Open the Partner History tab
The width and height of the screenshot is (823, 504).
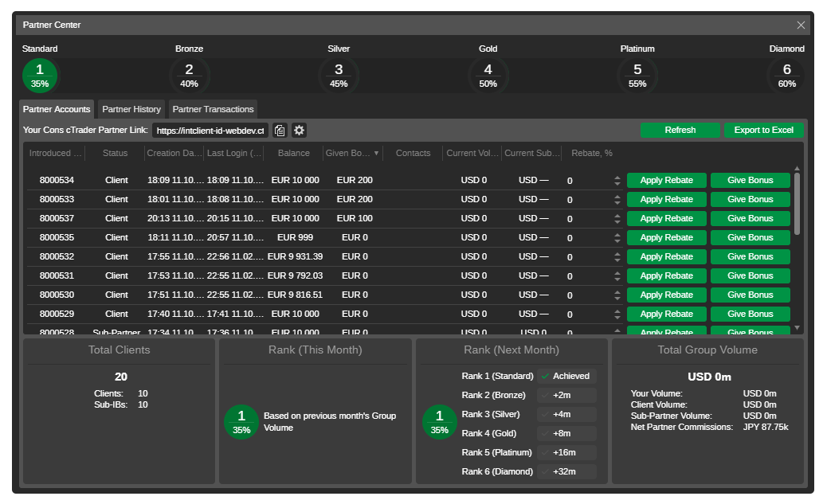(x=131, y=109)
